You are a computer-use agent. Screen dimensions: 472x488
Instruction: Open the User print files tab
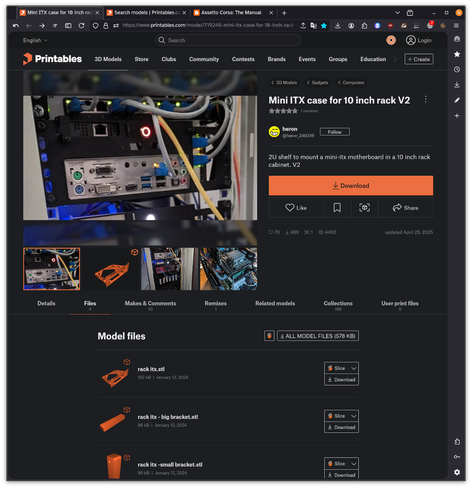tap(400, 303)
